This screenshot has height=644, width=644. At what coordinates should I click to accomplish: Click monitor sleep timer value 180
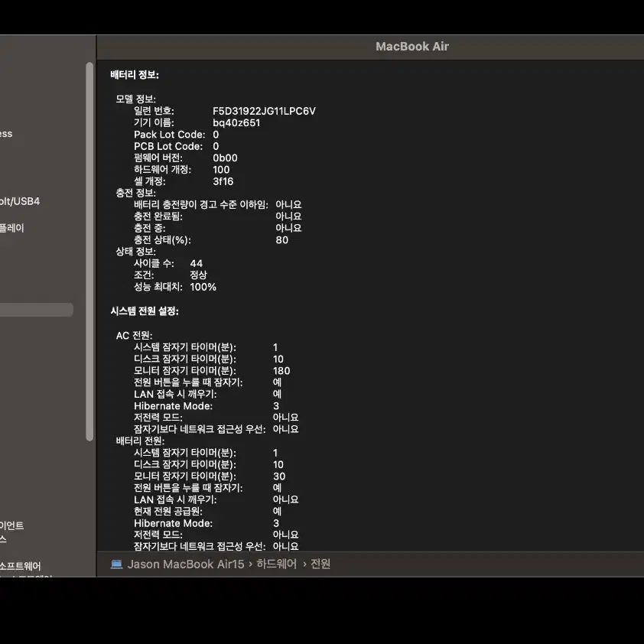281,371
